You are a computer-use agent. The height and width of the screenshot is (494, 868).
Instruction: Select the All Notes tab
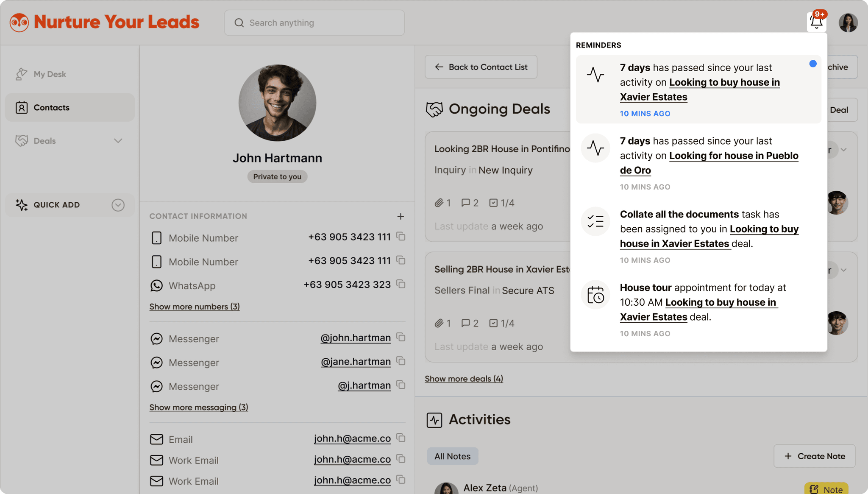[x=453, y=456]
